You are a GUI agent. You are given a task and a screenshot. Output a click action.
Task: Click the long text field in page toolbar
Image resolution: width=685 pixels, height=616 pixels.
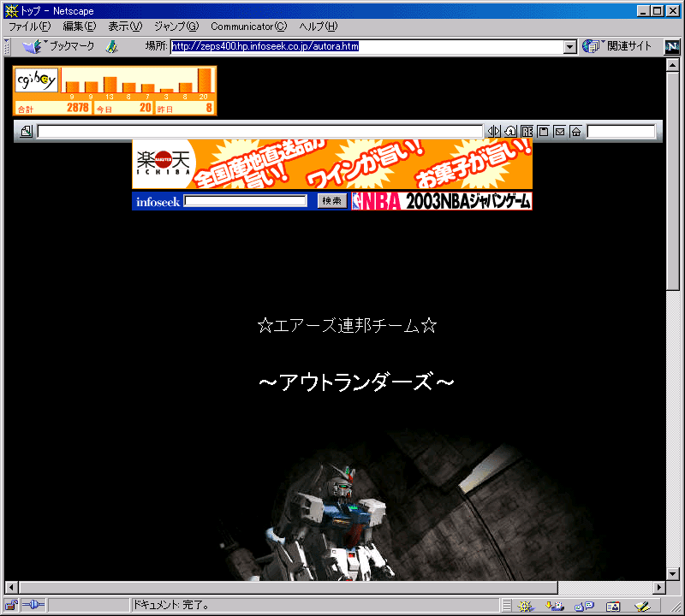point(260,132)
